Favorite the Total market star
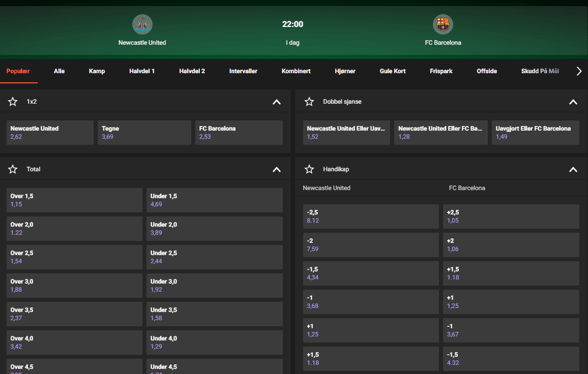 pos(13,169)
